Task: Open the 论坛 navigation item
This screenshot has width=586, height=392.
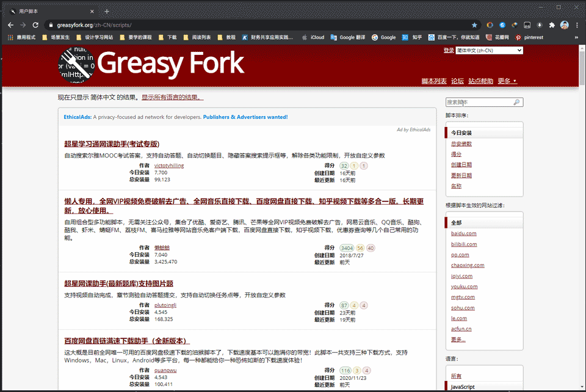Action: click(457, 81)
